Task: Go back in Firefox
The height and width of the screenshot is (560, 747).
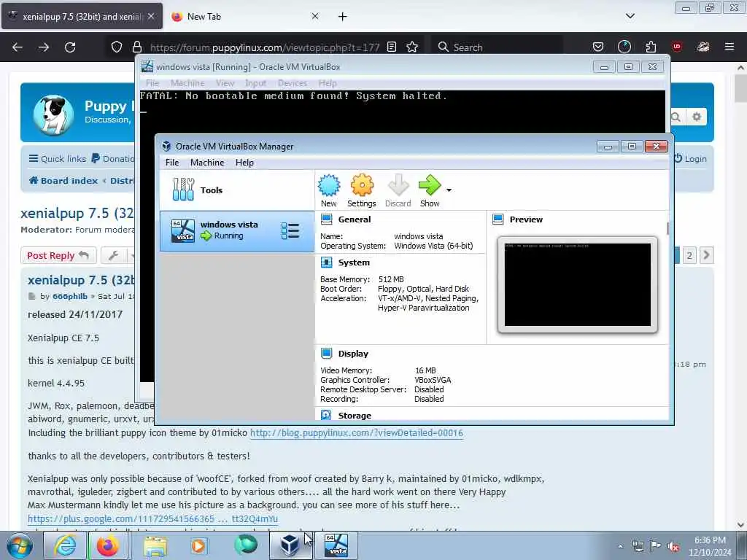Action: (x=18, y=47)
